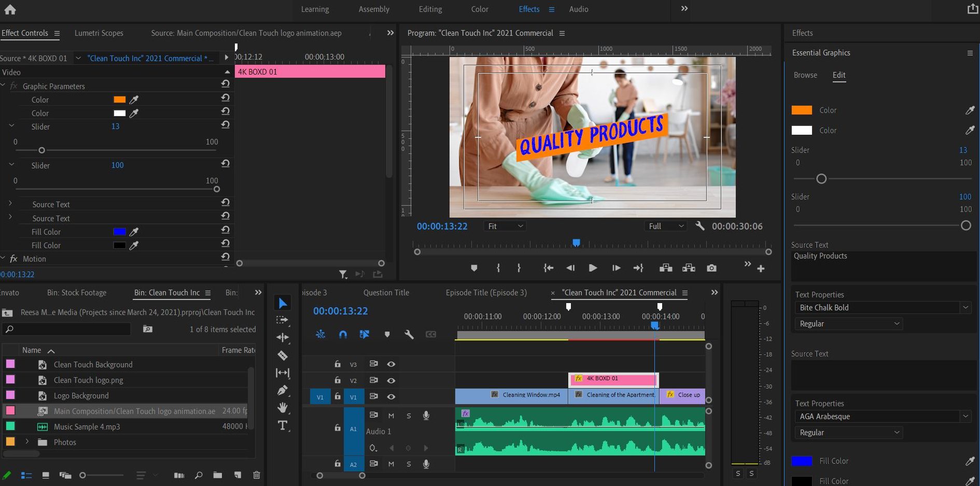Solo track A2

[409, 464]
